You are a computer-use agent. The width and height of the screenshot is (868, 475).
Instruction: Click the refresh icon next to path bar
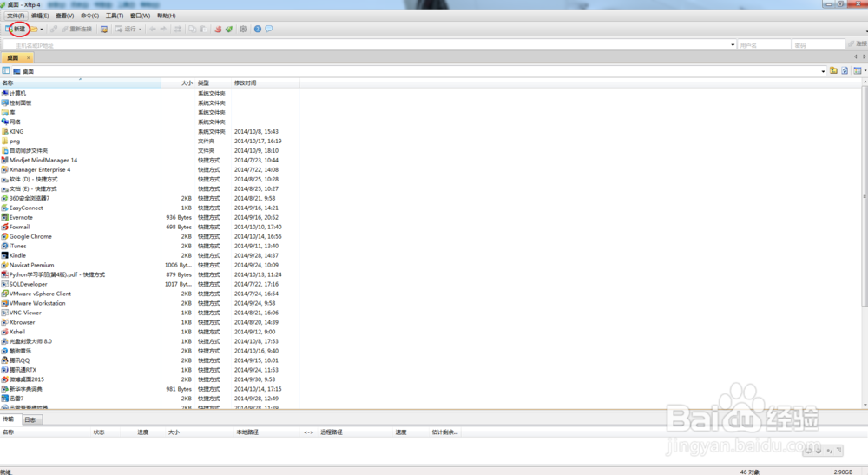[845, 71]
